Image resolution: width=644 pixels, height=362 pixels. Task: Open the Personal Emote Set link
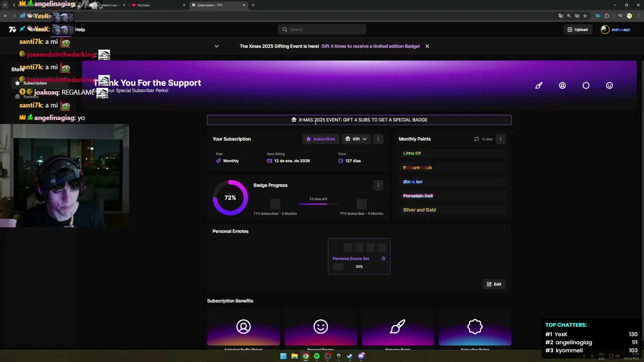pyautogui.click(x=351, y=258)
